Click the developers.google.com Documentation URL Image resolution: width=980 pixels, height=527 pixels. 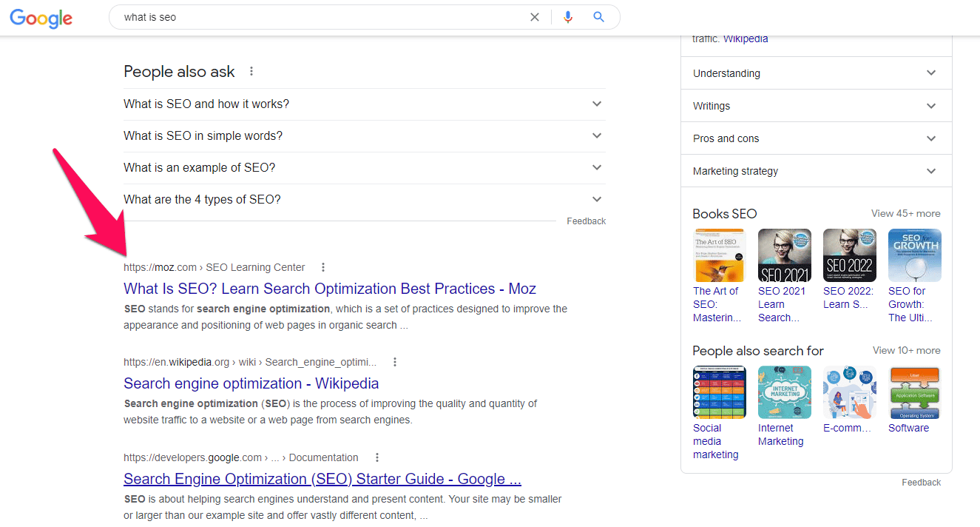(x=241, y=457)
